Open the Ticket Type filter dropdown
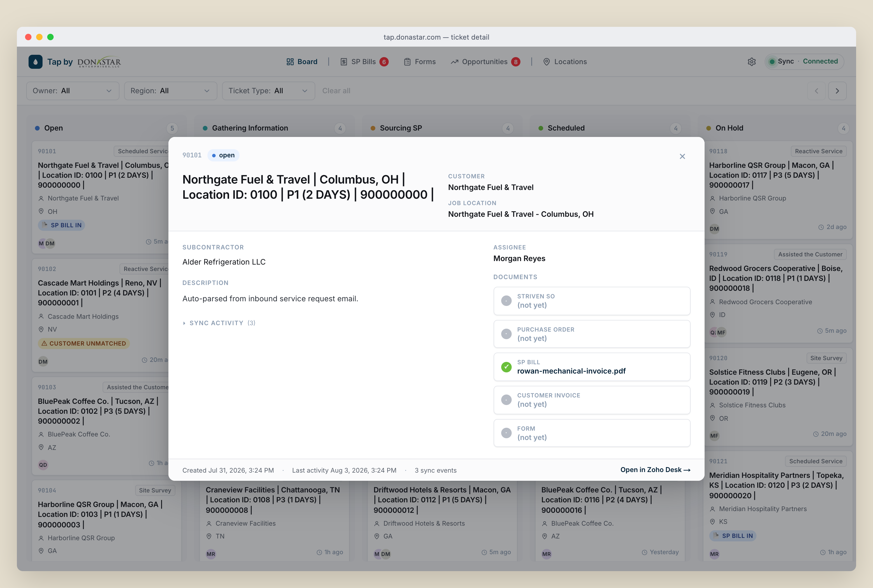Viewport: 873px width, 588px height. (x=268, y=91)
